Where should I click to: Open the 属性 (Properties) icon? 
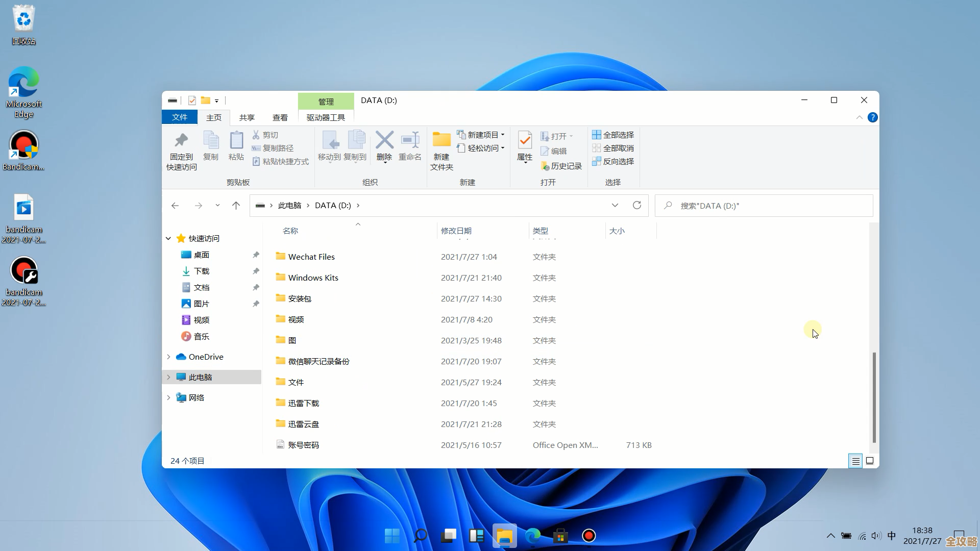pyautogui.click(x=524, y=145)
